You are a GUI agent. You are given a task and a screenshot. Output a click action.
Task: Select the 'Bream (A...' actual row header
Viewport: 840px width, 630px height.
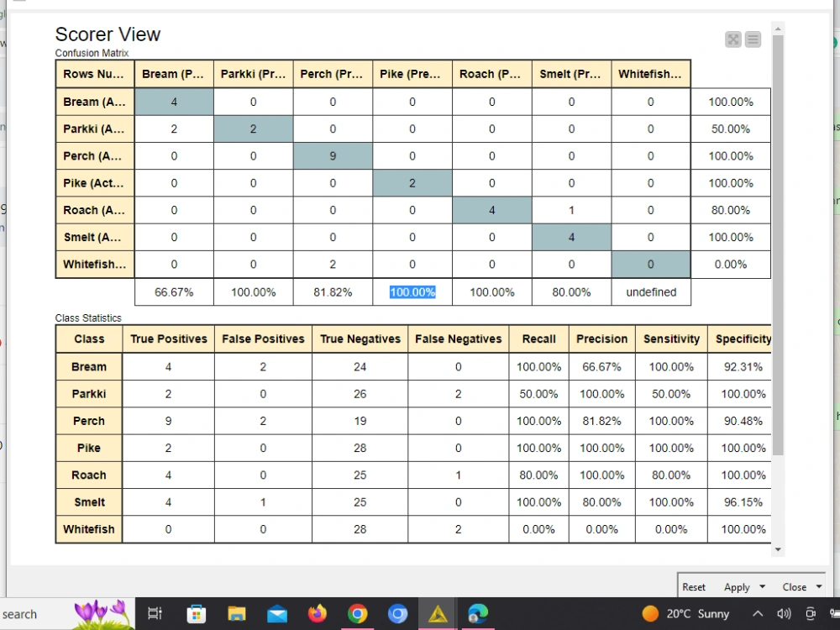[x=94, y=102]
